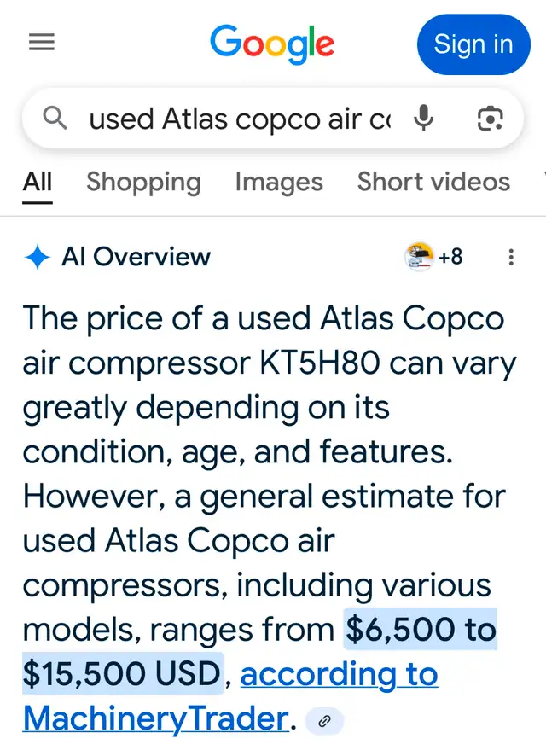Open Google Lens camera search
This screenshot has height=756, width=546.
coord(490,119)
